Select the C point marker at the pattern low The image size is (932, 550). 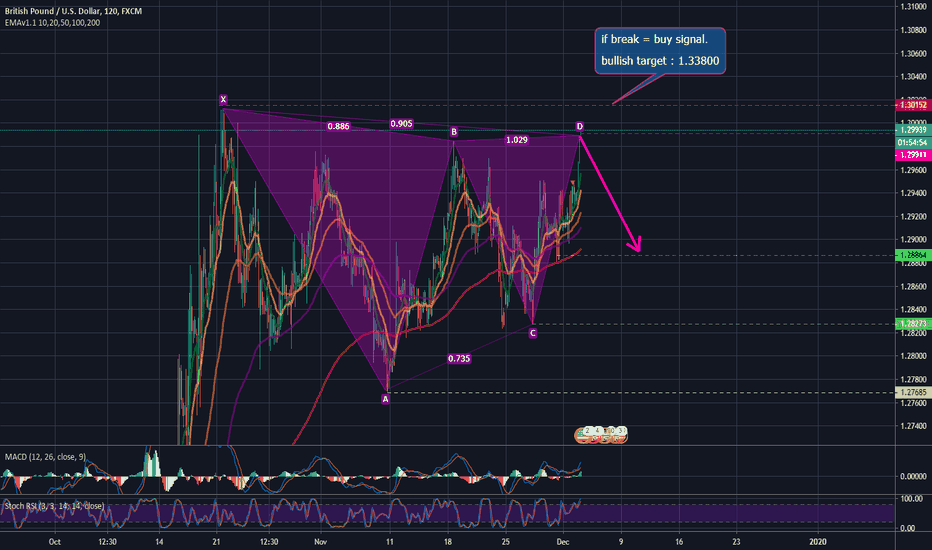point(533,333)
